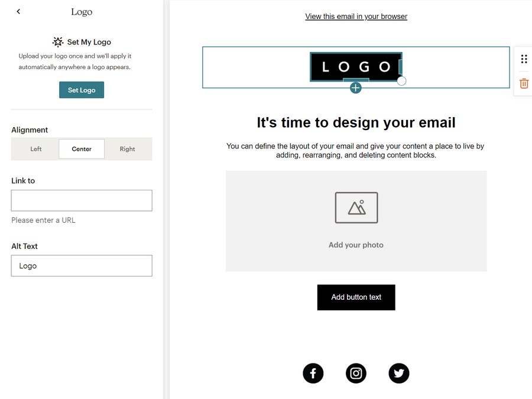
Task: Click the back arrow in Logo panel
Action: 18,12
